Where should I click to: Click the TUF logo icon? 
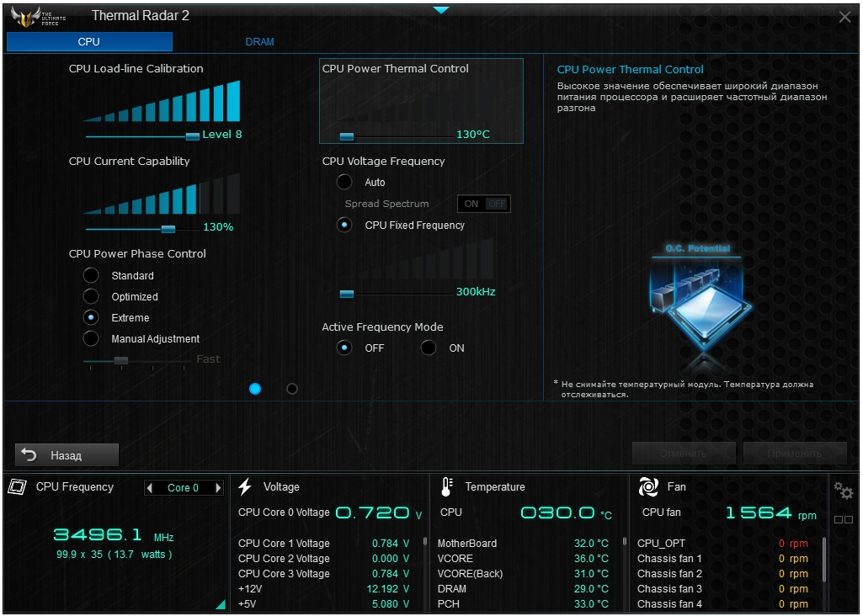38,17
